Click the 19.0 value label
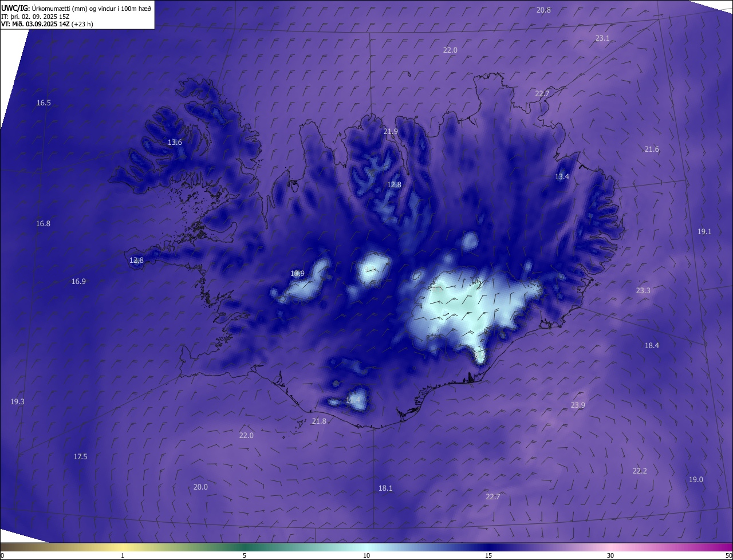 696,480
